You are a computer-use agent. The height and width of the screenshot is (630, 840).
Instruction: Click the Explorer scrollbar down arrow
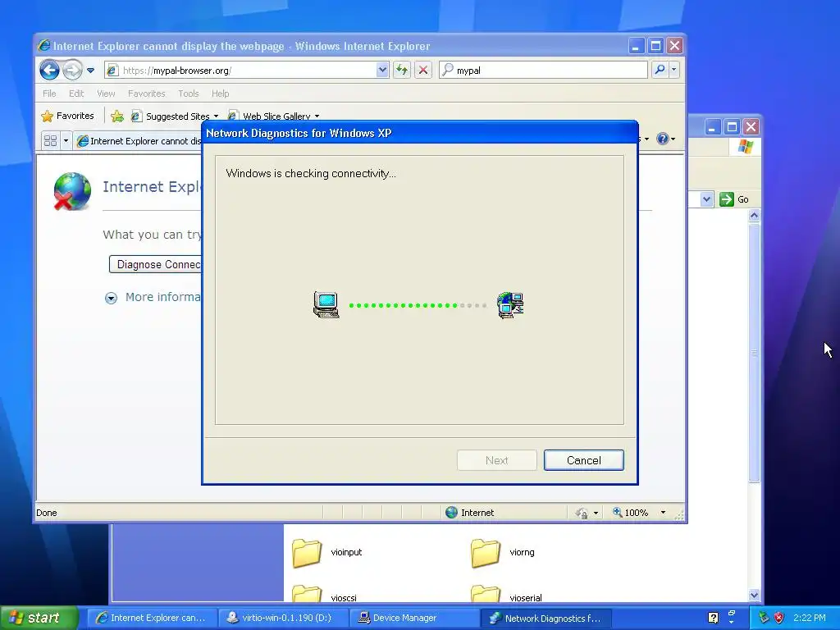(755, 595)
